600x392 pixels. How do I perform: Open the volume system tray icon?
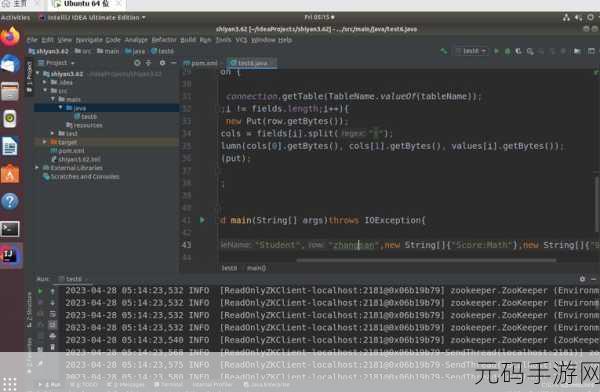(x=578, y=17)
